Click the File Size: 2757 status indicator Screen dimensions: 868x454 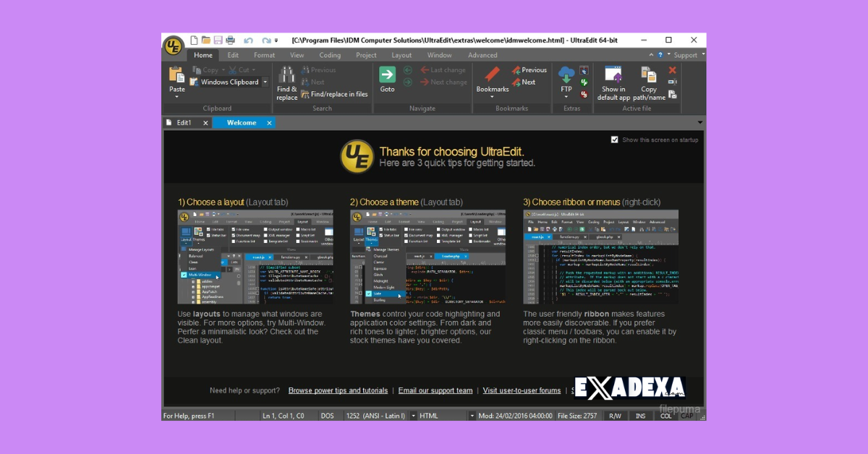pyautogui.click(x=578, y=415)
